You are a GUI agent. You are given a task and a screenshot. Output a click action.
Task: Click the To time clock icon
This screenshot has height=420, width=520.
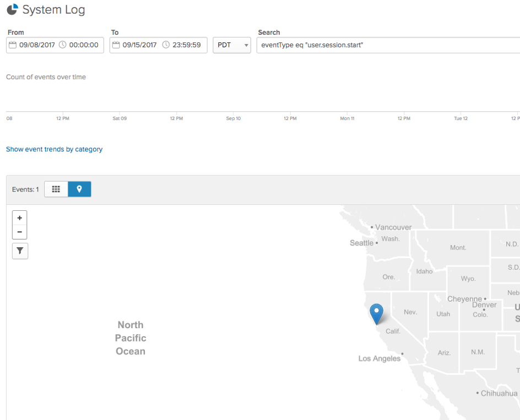[x=166, y=45]
